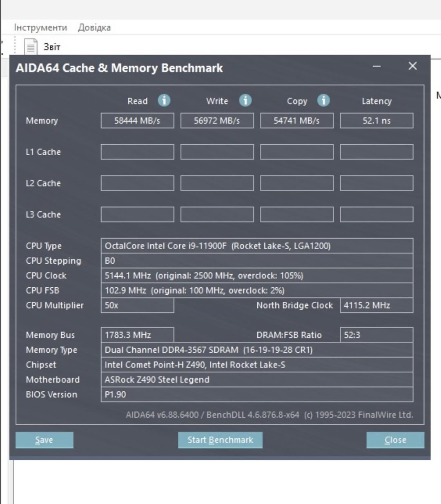The image size is (441, 504).
Task: Click the Write info icon
Action: [x=245, y=100]
